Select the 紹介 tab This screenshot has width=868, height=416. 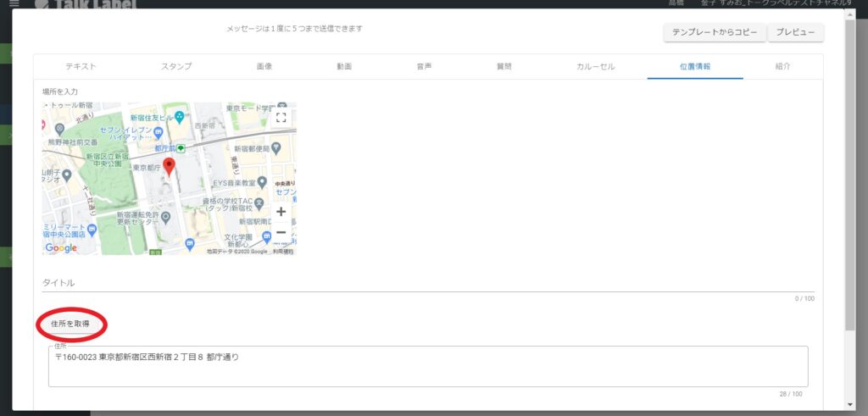(782, 66)
